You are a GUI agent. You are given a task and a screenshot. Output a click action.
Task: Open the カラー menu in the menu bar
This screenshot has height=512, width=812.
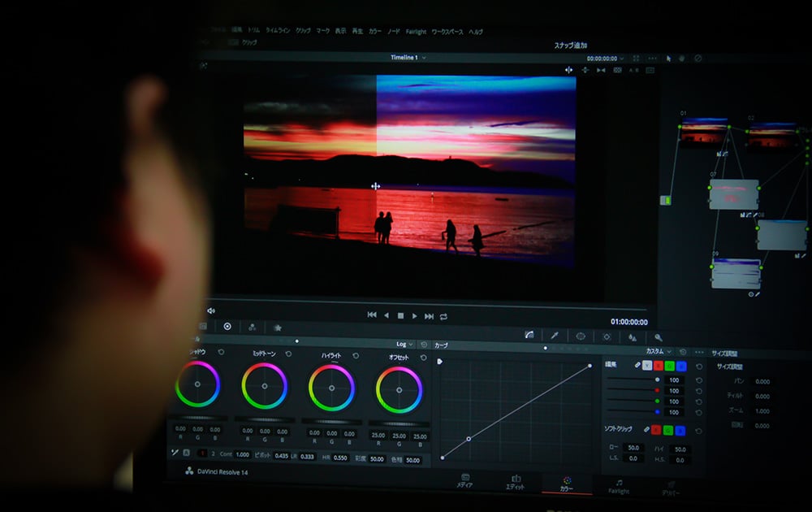tap(375, 31)
